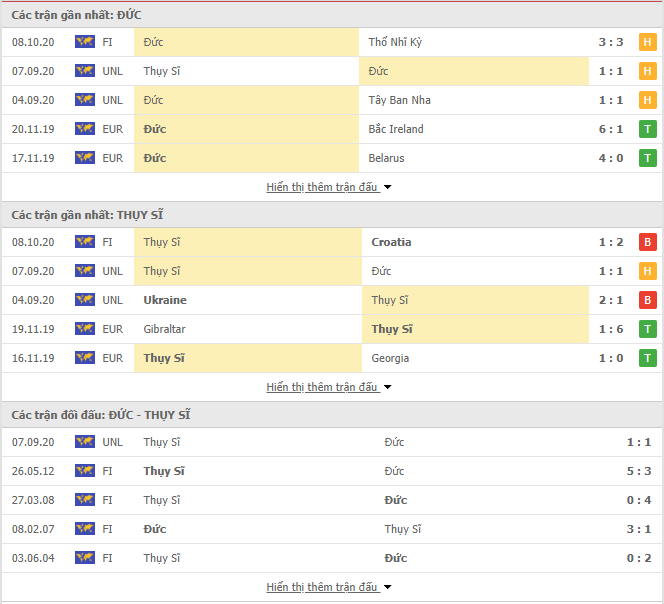Open Bắc Ireland team link
Viewport: 664px width, 604px height.
(x=396, y=129)
